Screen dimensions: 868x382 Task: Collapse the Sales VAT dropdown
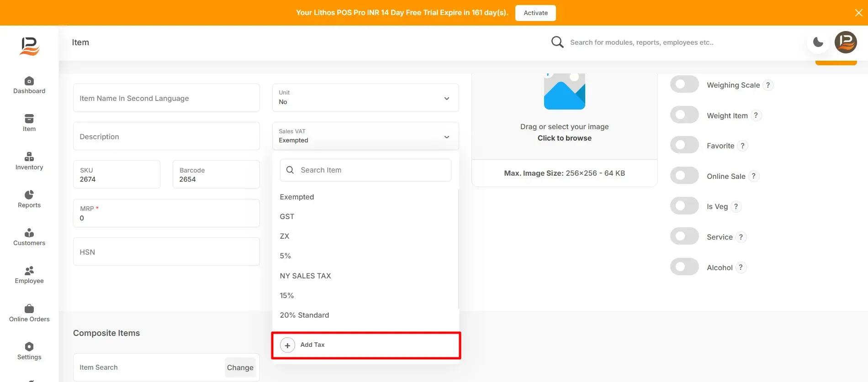pyautogui.click(x=365, y=136)
